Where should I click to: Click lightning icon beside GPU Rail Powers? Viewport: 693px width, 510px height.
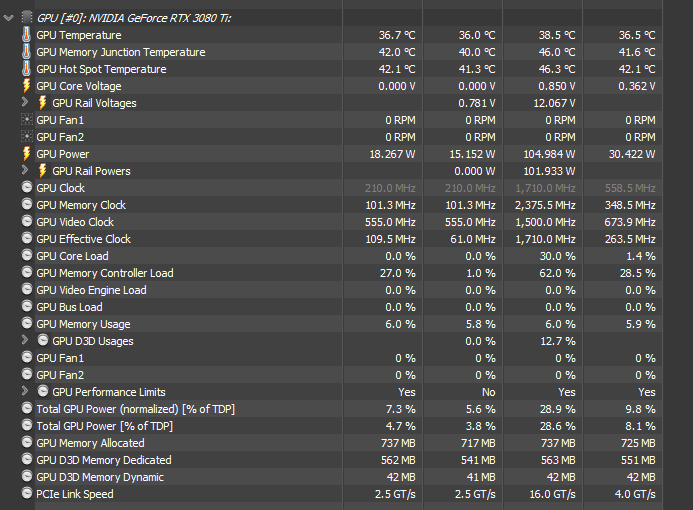(42, 171)
